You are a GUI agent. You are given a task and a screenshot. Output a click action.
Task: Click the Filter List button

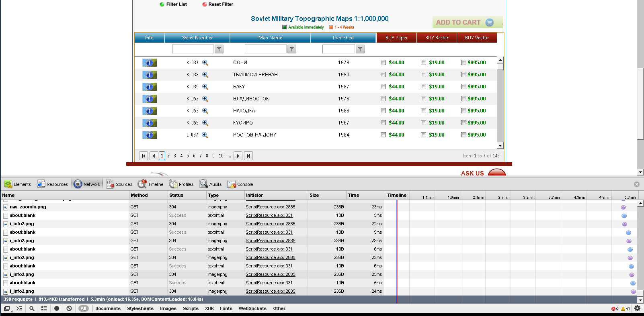(173, 4)
